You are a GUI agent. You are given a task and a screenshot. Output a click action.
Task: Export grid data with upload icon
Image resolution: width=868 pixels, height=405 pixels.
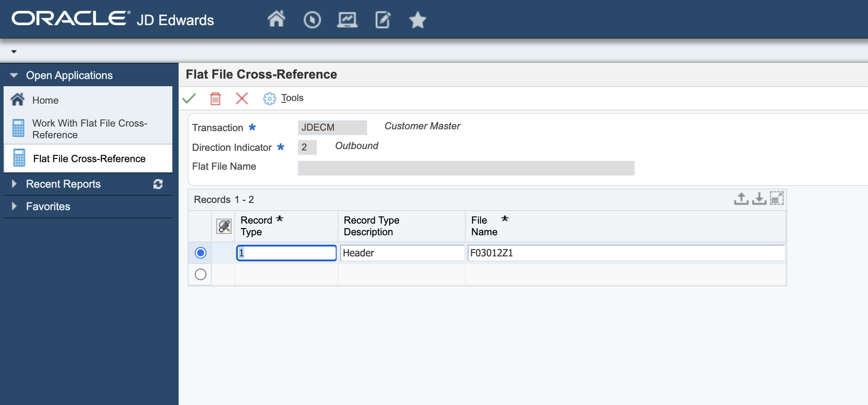click(741, 198)
